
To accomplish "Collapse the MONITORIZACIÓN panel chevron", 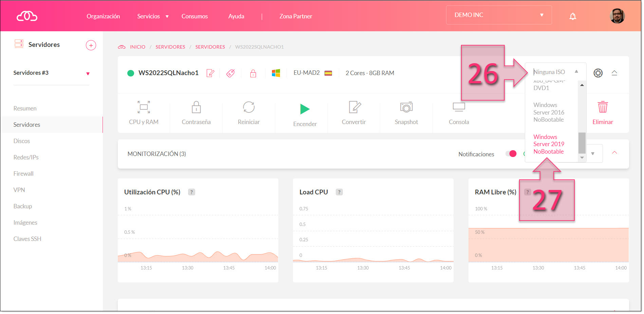I will pos(614,153).
